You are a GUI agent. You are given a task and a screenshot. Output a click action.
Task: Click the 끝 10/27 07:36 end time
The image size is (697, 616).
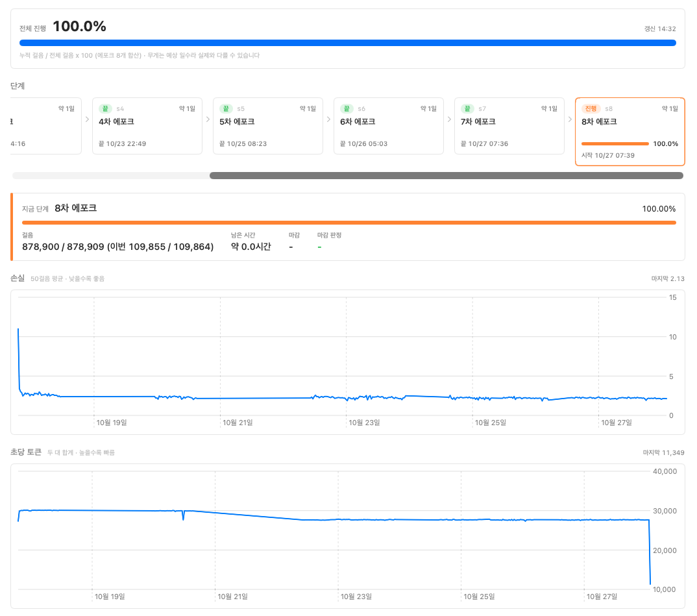485,143
